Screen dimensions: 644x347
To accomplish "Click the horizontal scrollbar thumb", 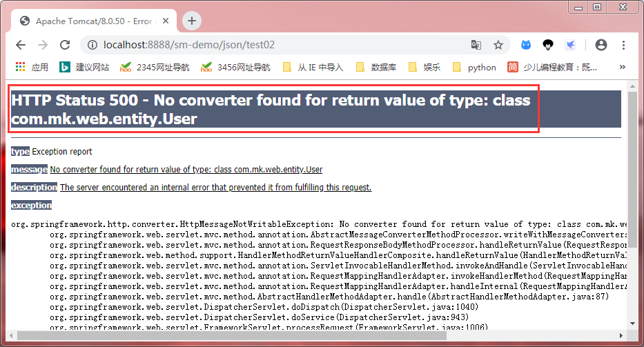I will pyautogui.click(x=231, y=335).
